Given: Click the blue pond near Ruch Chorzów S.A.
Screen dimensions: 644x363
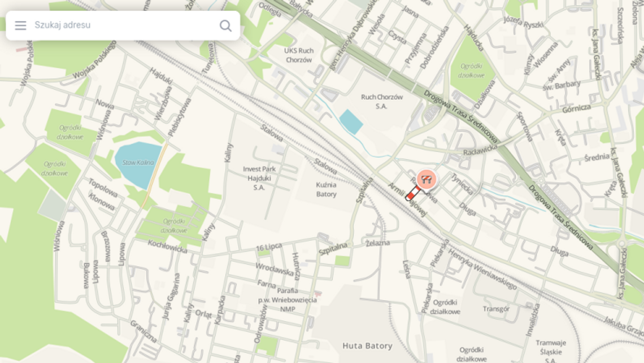Looking at the screenshot, I should (x=351, y=122).
